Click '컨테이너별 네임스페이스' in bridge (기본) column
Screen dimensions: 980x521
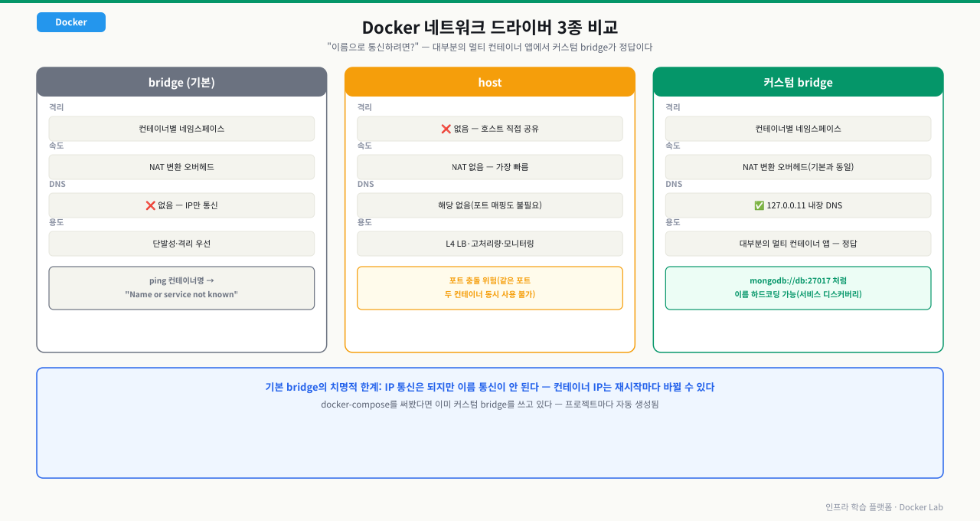(181, 129)
